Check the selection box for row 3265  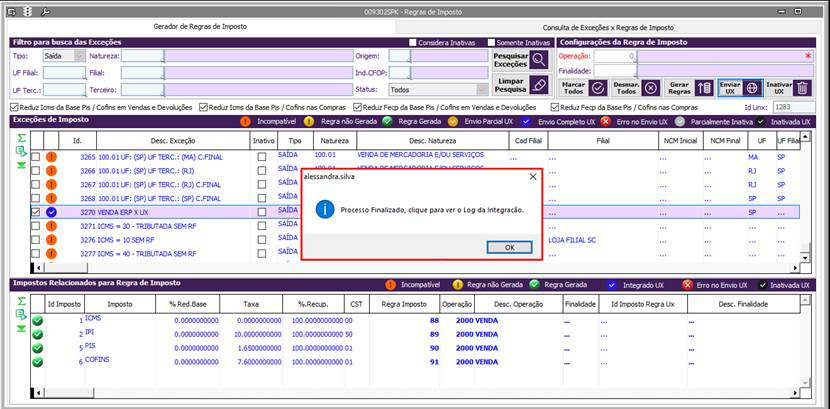35,157
